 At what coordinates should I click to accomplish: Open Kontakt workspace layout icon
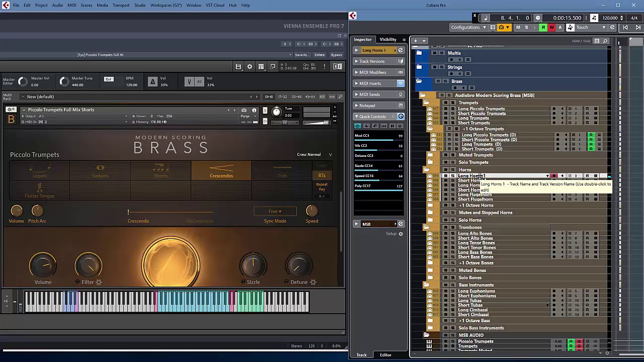(261, 66)
